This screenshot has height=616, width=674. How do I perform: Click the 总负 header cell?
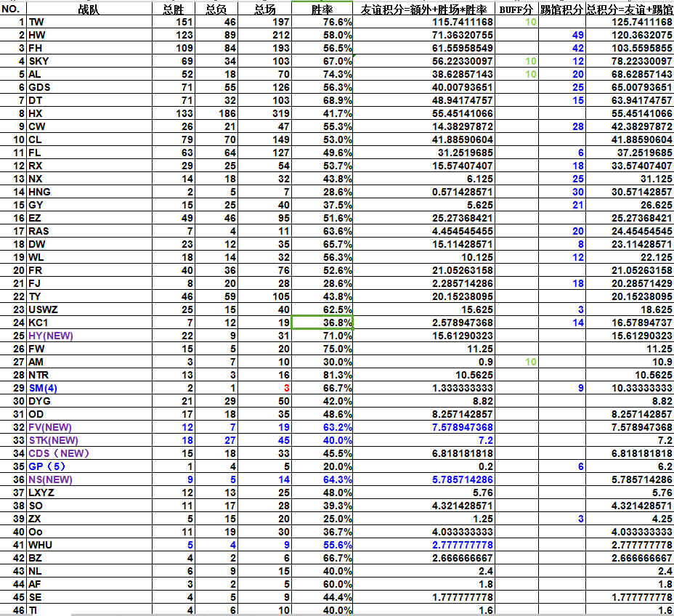click(x=216, y=9)
